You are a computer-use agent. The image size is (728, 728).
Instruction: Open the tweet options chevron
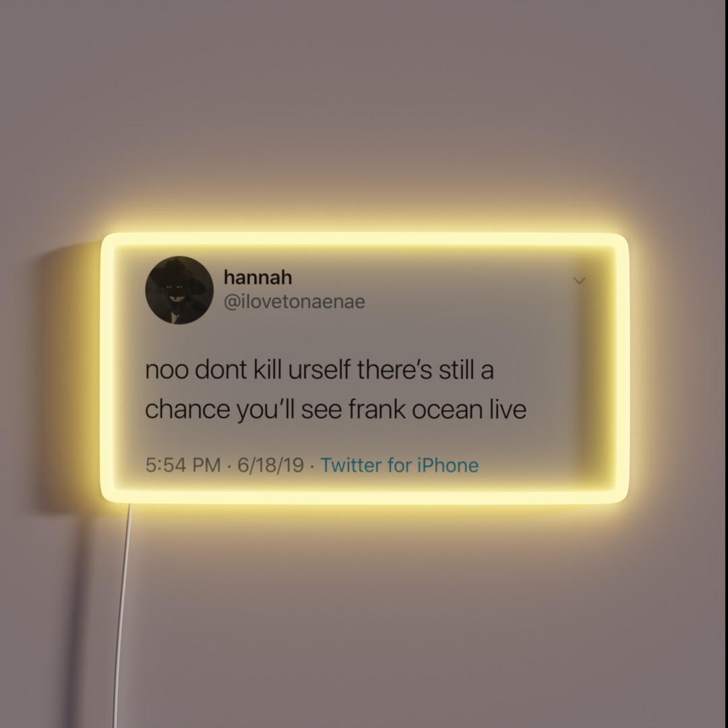[x=579, y=280]
